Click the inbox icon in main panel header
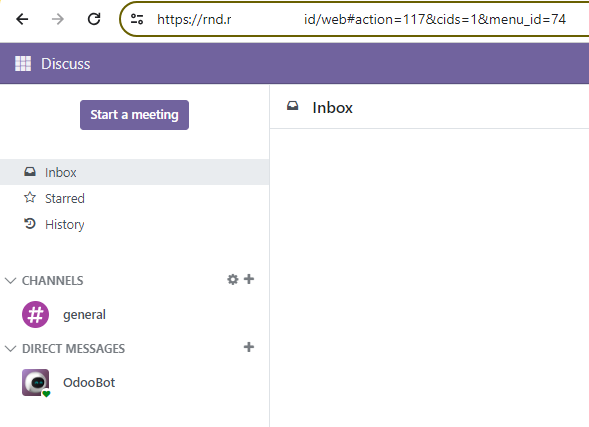The height and width of the screenshot is (427, 589). (293, 106)
